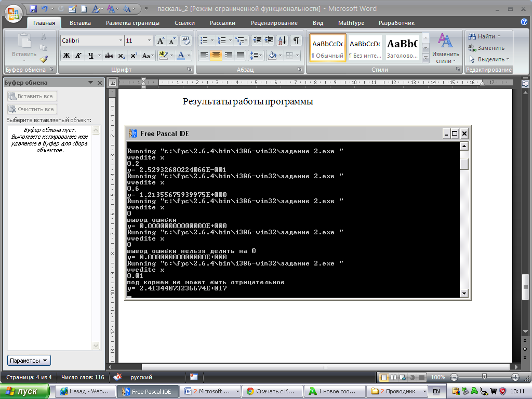Click the numbered list icon
This screenshot has width=532, height=399.
point(222,41)
